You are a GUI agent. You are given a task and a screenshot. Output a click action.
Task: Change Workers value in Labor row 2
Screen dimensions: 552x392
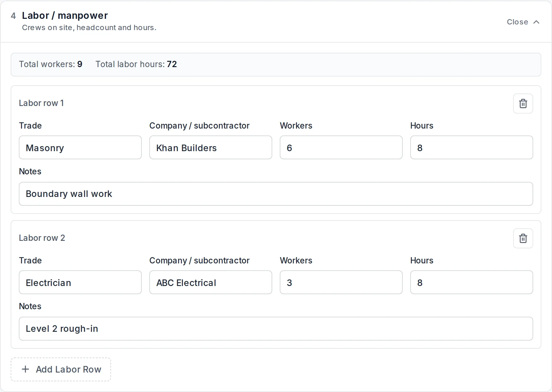(341, 282)
